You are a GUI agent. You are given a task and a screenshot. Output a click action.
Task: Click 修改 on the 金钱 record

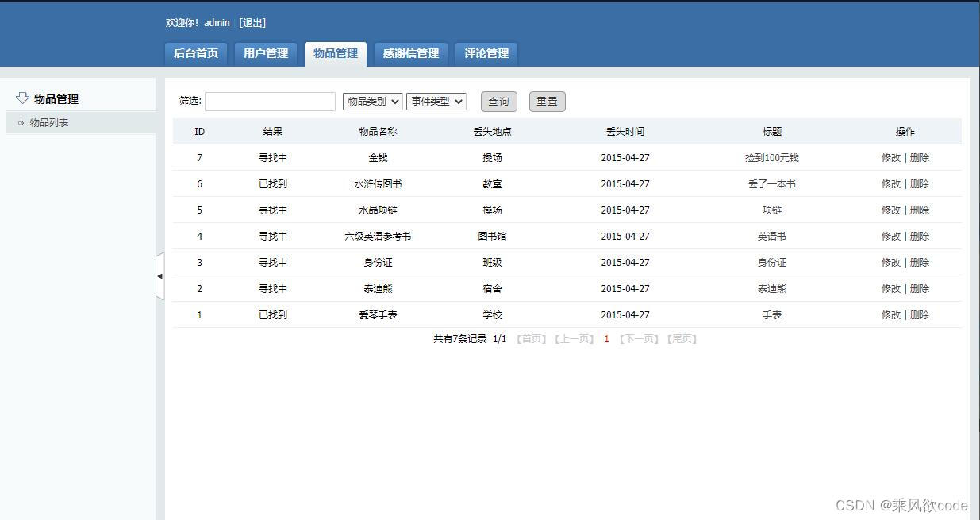pos(890,157)
